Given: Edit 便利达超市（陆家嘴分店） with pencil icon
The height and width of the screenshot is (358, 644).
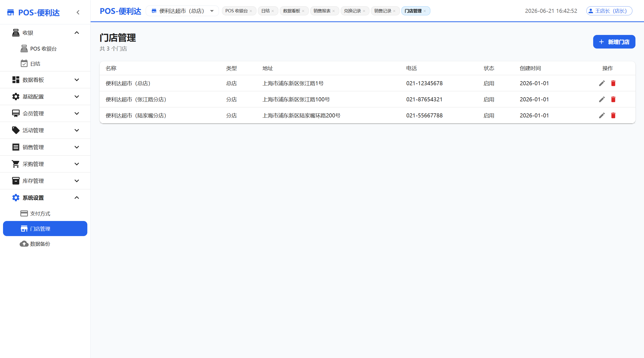Looking at the screenshot, I should [x=602, y=115].
